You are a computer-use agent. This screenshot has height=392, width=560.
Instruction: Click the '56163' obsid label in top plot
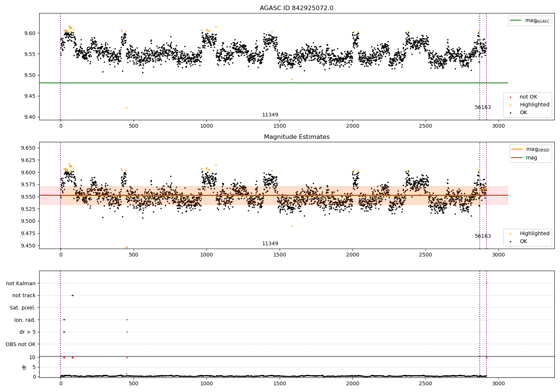[483, 108]
